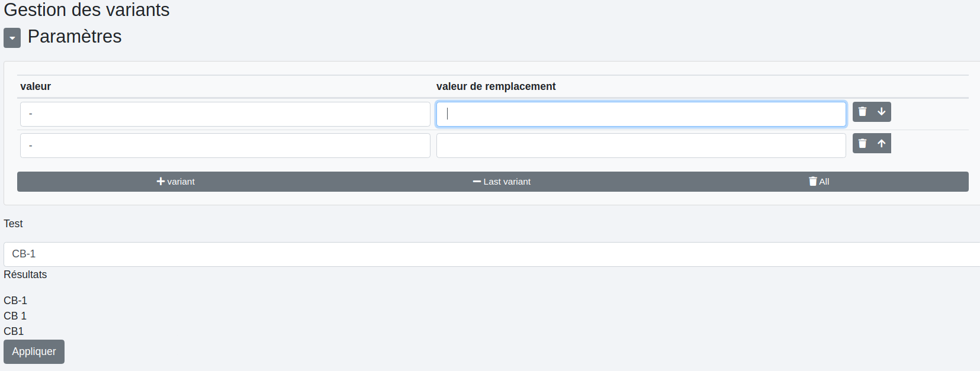This screenshot has height=371, width=980.
Task: Click the 'CB1' result under Résultats
Action: (x=14, y=331)
